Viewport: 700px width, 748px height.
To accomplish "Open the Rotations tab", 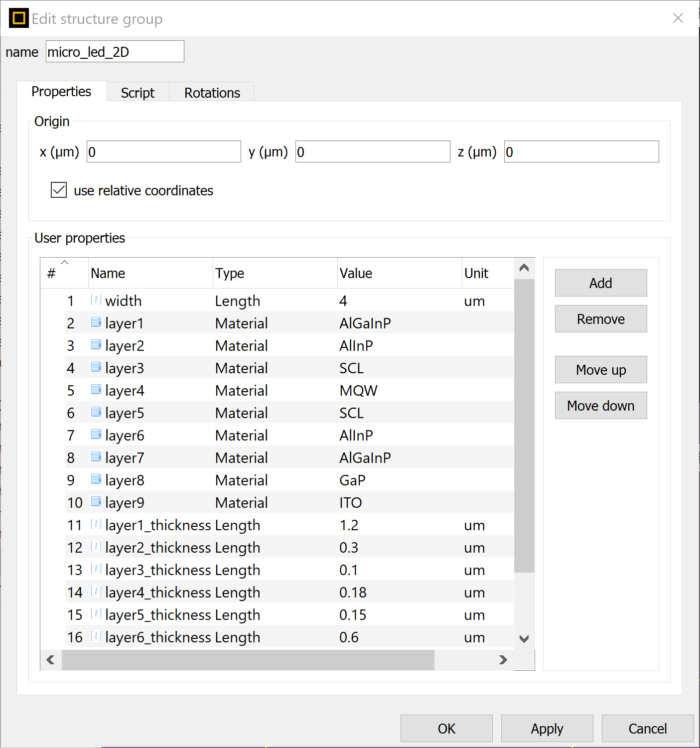I will [x=212, y=93].
